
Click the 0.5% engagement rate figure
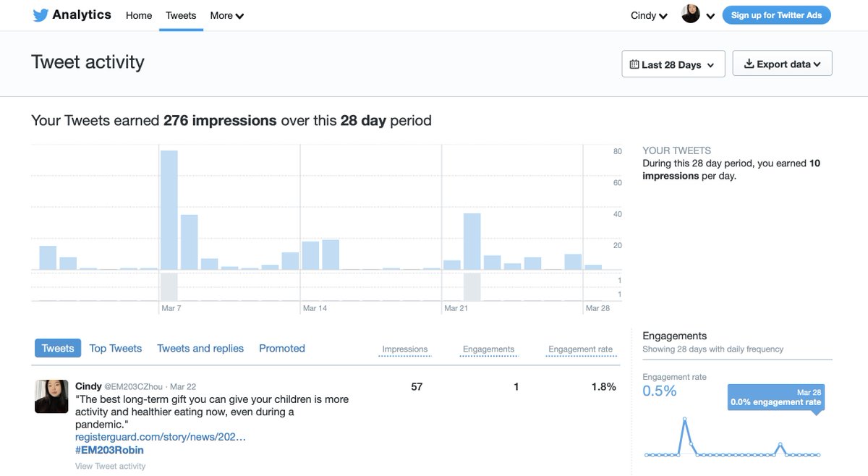tap(660, 391)
